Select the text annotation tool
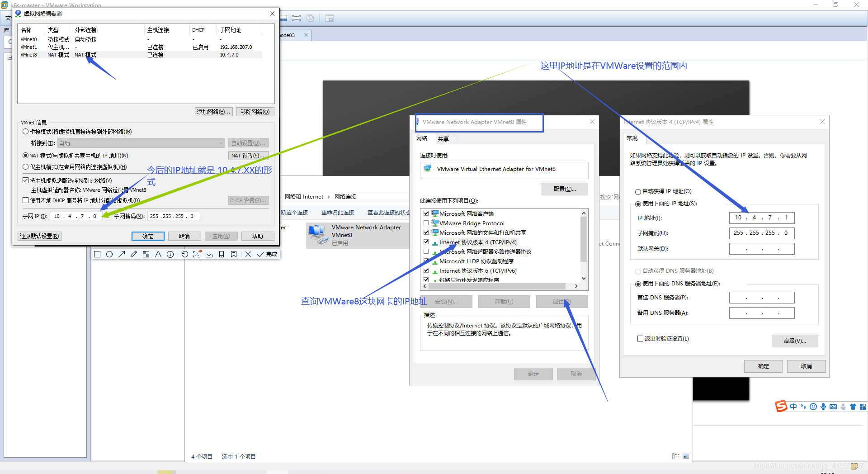The width and height of the screenshot is (868, 474). coord(158,254)
